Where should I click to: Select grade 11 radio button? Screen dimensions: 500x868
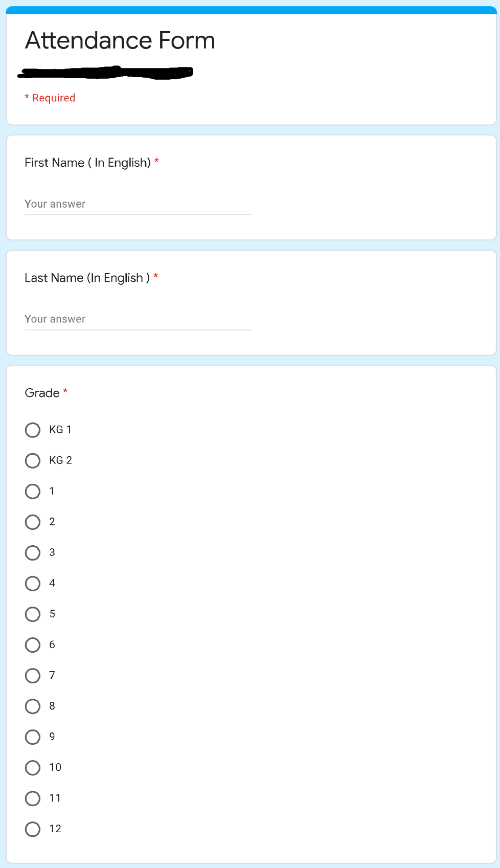coord(33,798)
